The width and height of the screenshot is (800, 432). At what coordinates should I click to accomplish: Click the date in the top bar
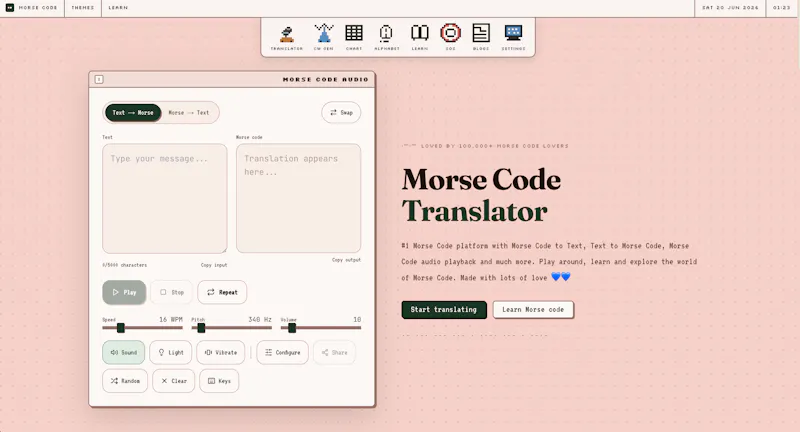pos(730,8)
